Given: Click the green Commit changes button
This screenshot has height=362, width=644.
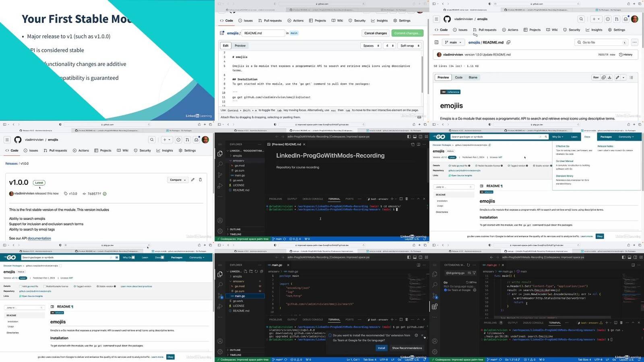Looking at the screenshot, I should tap(407, 33).
